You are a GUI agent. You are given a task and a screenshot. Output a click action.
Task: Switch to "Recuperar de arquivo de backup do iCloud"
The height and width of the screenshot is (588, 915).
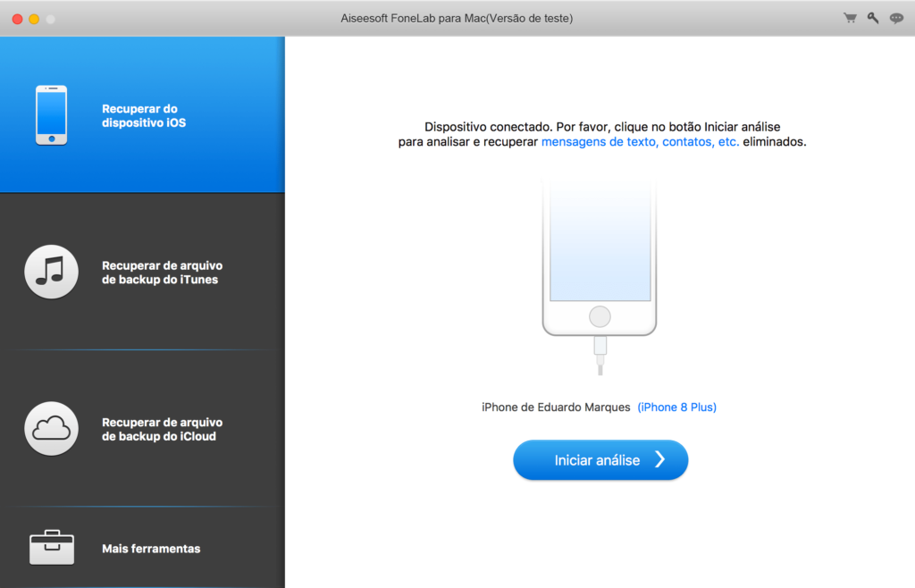click(162, 429)
